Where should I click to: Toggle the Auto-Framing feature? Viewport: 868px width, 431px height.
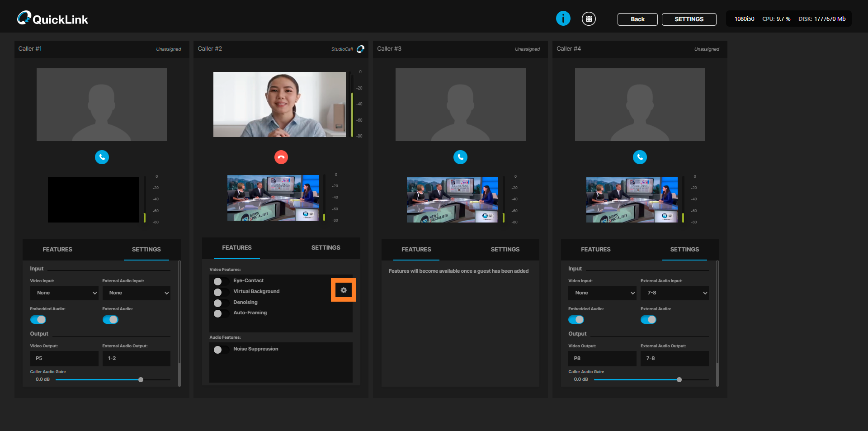tap(220, 313)
